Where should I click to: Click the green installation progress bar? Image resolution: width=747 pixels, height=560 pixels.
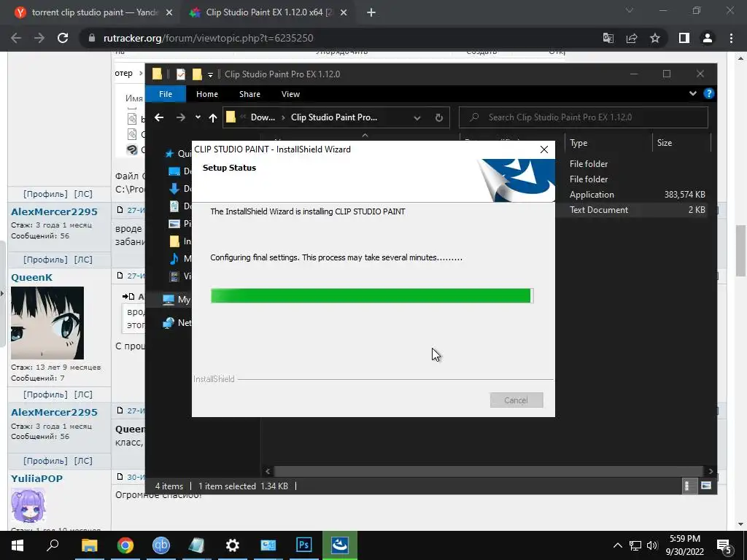point(371,296)
